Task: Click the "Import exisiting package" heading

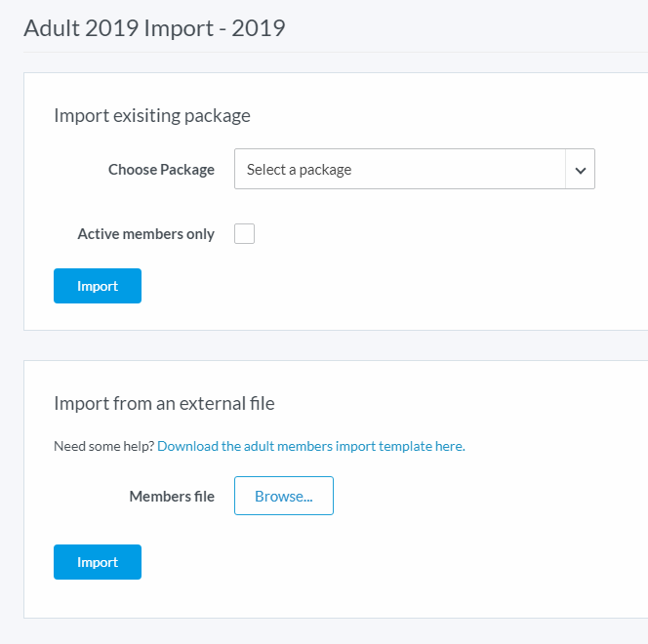Action: pos(152,115)
